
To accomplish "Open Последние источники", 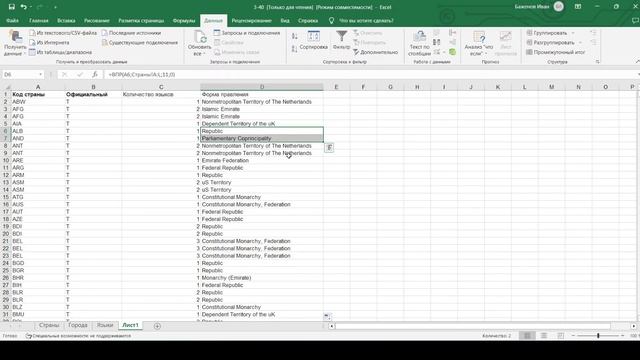I will pyautogui.click(x=131, y=33).
